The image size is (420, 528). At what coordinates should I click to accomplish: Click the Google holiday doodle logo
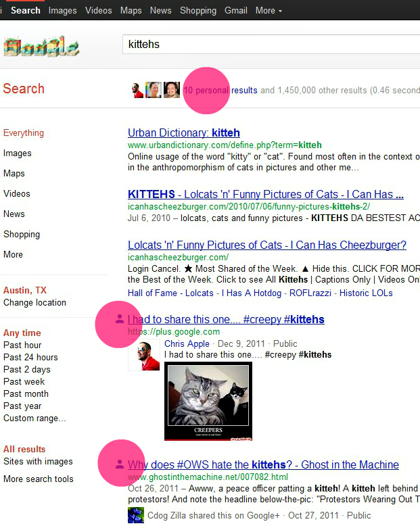coord(41,46)
